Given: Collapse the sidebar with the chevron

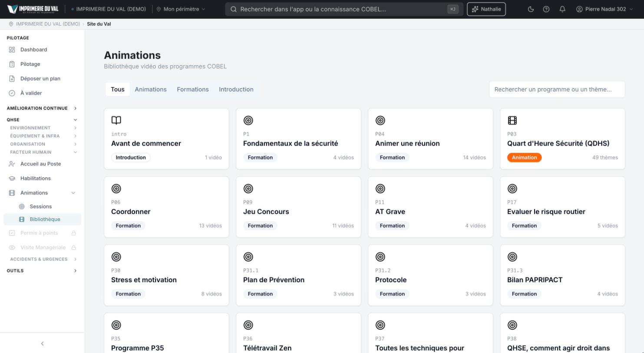Looking at the screenshot, I should coord(42,344).
